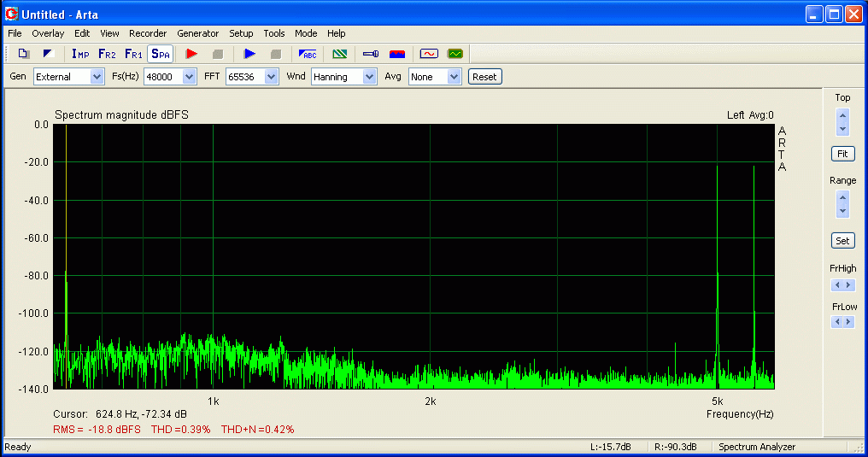
Task: Minimize the Arta window
Action: [813, 15]
